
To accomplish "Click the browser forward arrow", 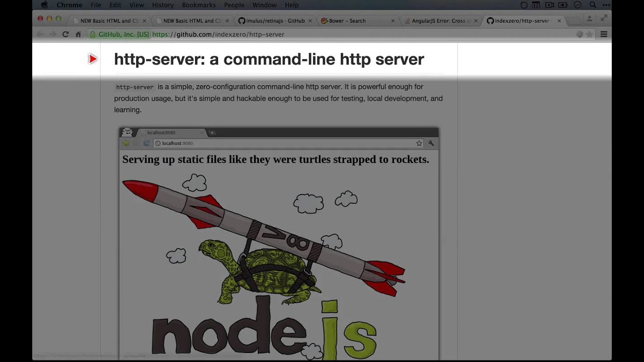I will coord(52,34).
